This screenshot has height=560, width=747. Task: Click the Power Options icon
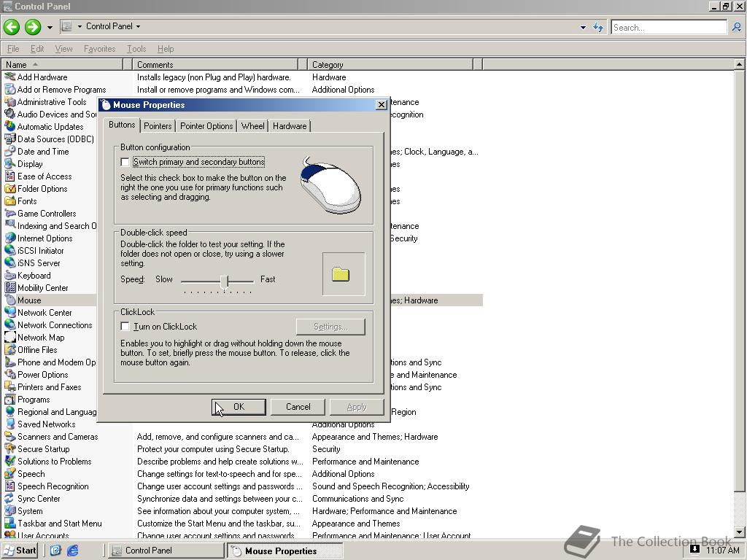click(9, 374)
